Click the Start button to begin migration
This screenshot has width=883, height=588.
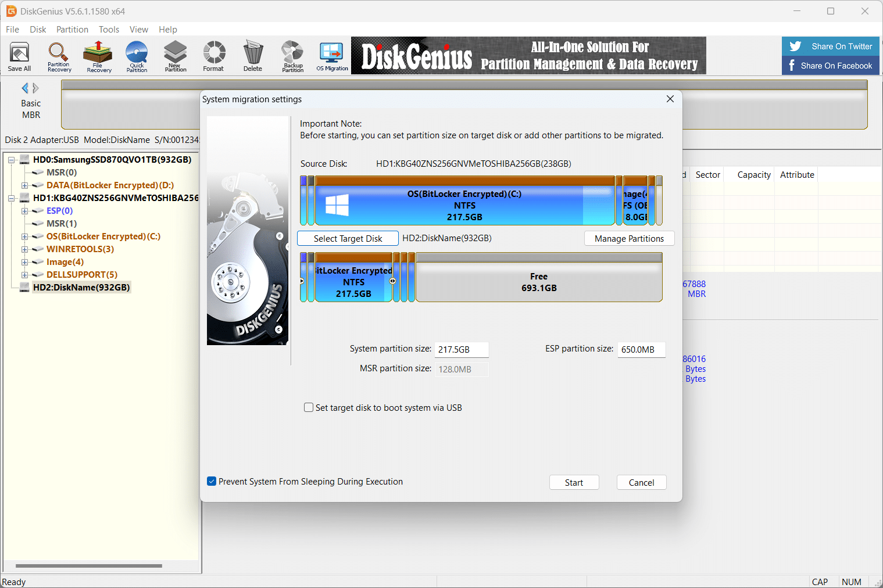pyautogui.click(x=574, y=482)
